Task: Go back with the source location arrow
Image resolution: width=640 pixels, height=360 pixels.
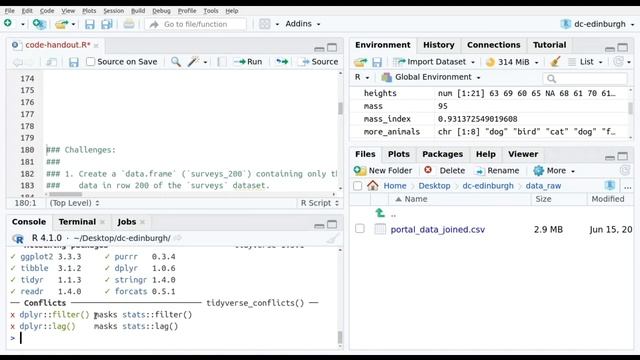Action: coord(18,62)
